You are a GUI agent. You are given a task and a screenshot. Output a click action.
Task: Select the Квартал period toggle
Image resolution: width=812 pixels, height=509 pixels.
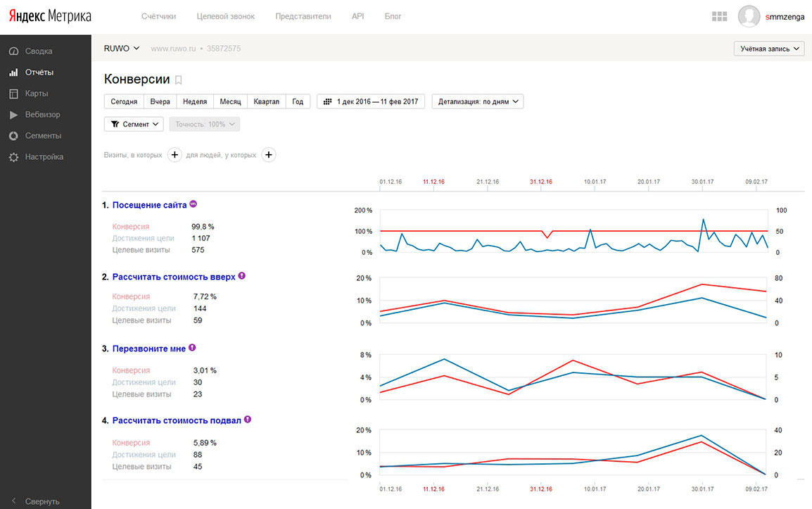click(266, 101)
